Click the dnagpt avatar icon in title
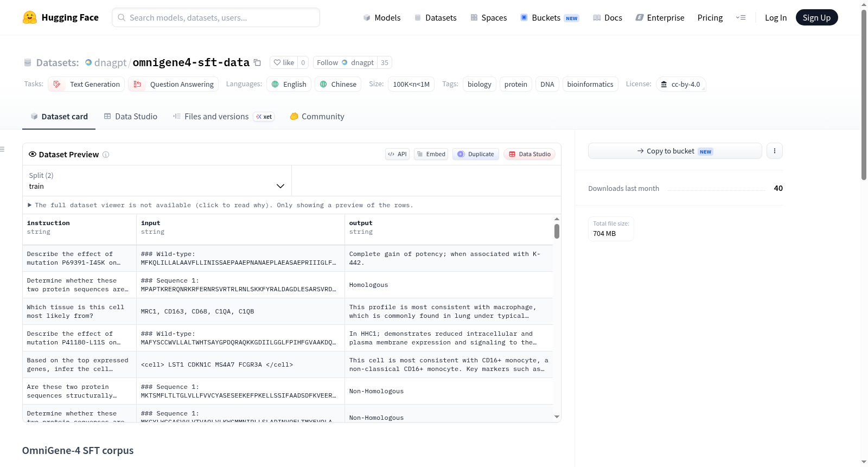This screenshot has width=868, height=467. tap(88, 62)
